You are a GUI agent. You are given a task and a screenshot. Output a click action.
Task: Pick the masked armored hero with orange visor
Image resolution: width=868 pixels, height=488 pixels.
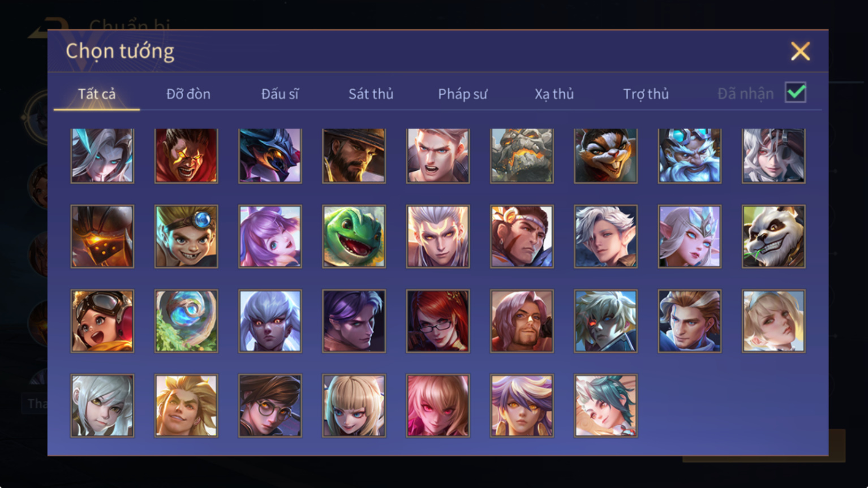[x=102, y=236]
